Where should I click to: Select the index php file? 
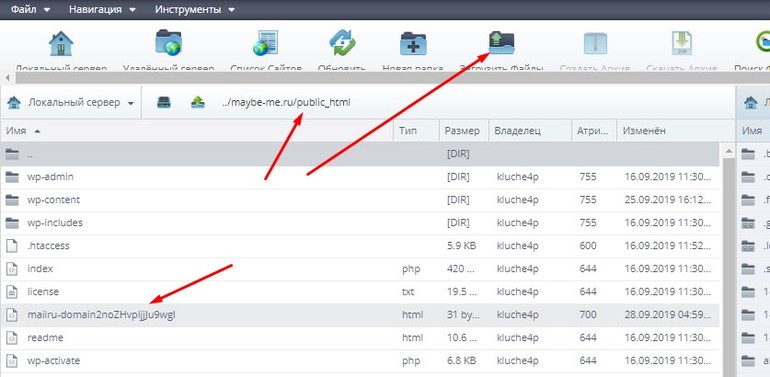tap(360, 269)
